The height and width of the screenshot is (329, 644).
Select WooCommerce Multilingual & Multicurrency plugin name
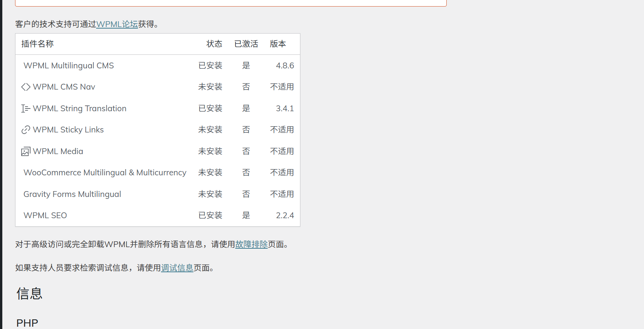[105, 173]
